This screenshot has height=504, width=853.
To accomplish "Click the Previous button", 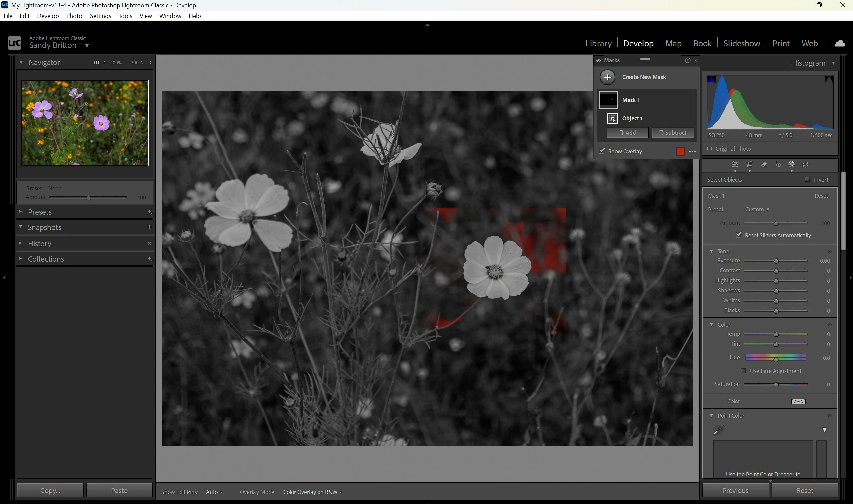I will click(x=735, y=490).
